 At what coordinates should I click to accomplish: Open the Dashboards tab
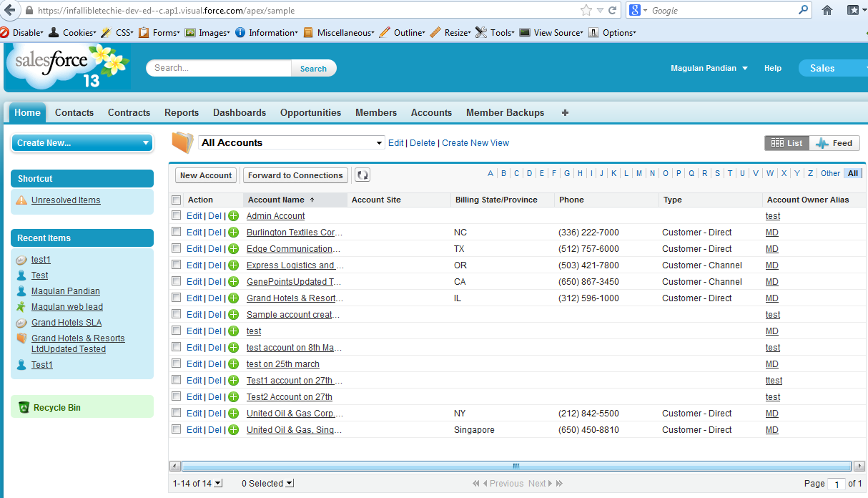point(240,112)
